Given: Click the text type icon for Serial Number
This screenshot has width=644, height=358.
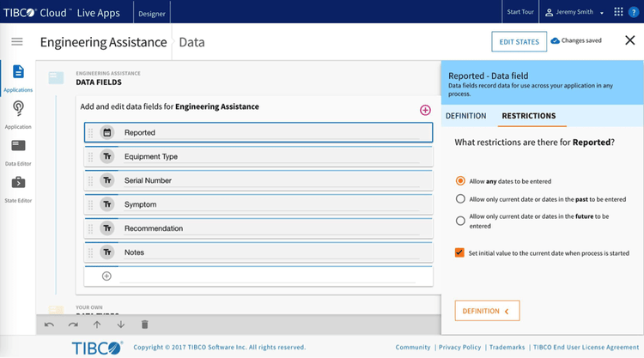Looking at the screenshot, I should click(x=107, y=180).
